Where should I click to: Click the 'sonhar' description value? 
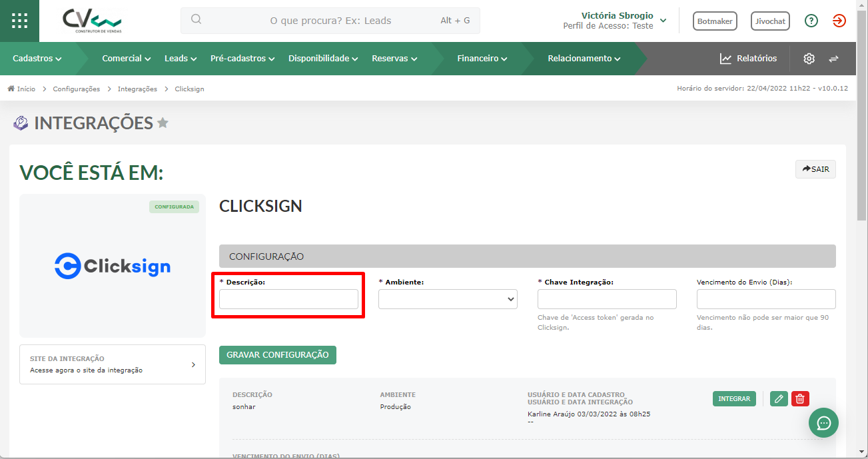(x=244, y=407)
